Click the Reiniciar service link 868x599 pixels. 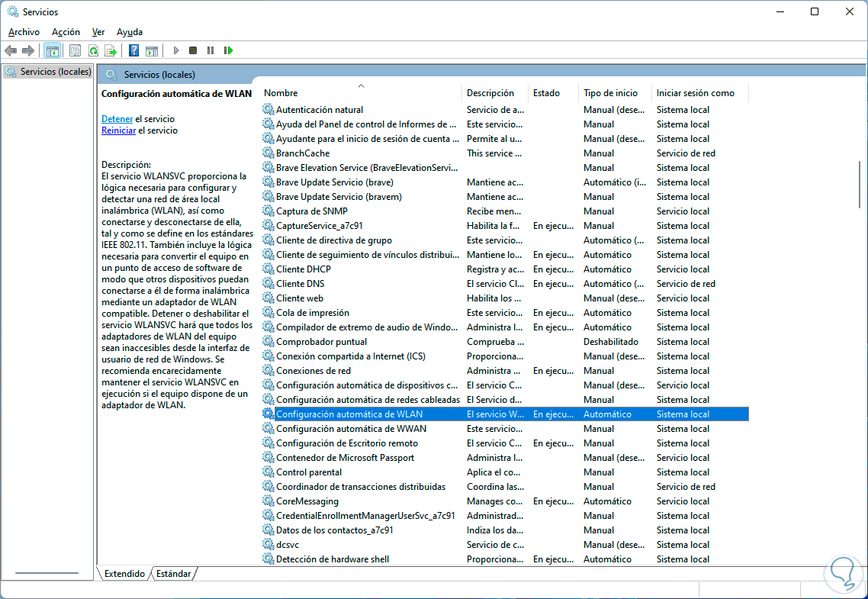click(x=118, y=130)
